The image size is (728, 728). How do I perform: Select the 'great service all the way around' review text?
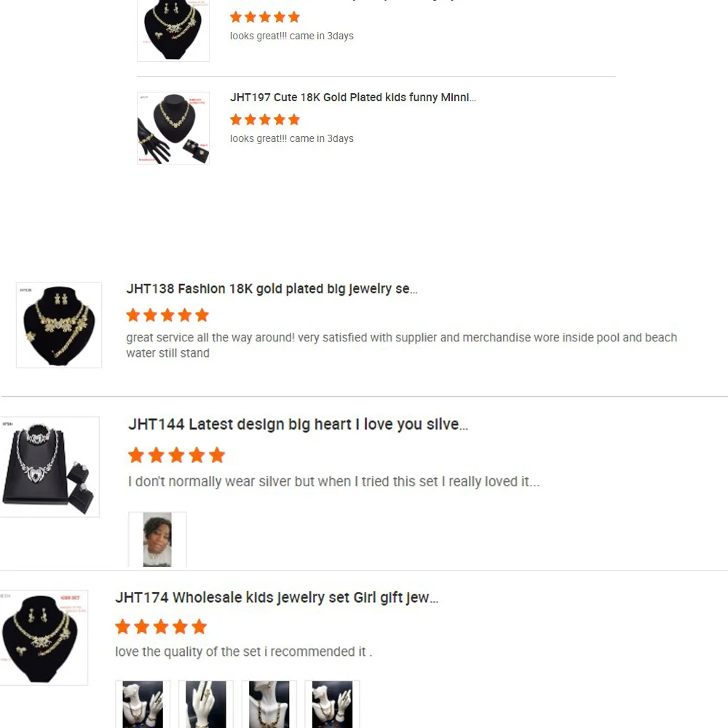coord(402,345)
